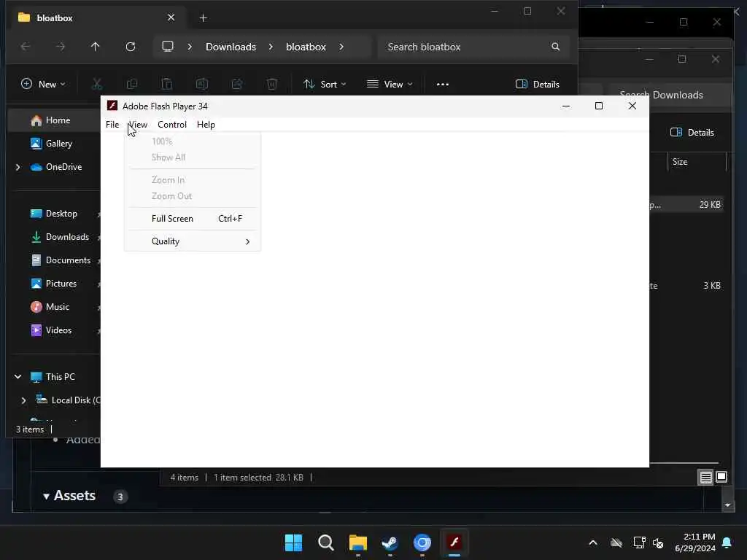Show hidden system tray icons
Screen dimensions: 747x560
pyautogui.click(x=593, y=542)
